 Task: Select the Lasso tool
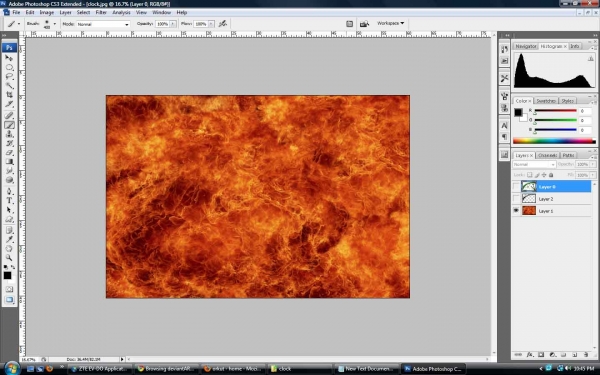[x=9, y=77]
